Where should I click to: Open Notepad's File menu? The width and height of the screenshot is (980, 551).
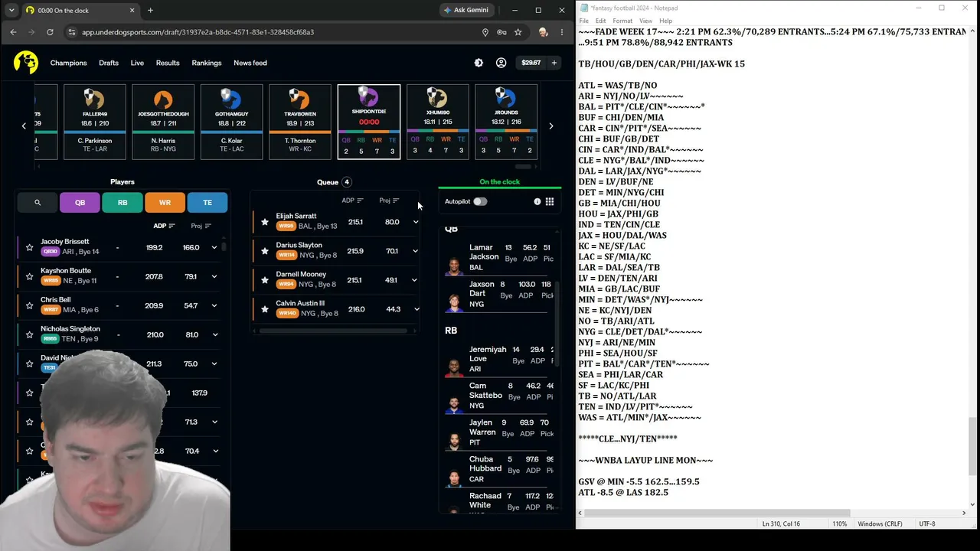tap(583, 21)
